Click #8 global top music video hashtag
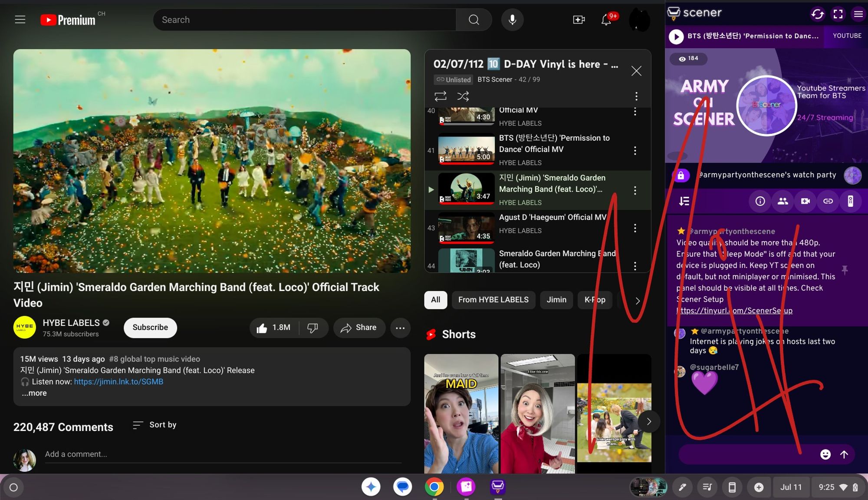Screen dimensions: 868x500 (155, 359)
